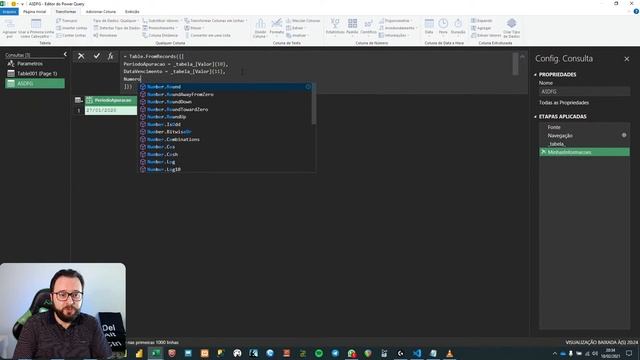Open the Arredondamento dropdown

tap(397, 28)
